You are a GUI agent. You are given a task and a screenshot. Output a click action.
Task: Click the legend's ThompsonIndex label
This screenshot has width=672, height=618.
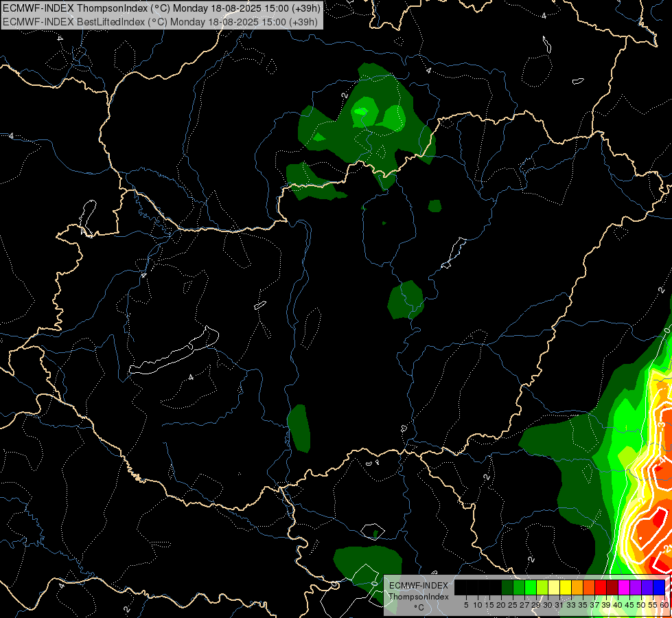(x=419, y=597)
